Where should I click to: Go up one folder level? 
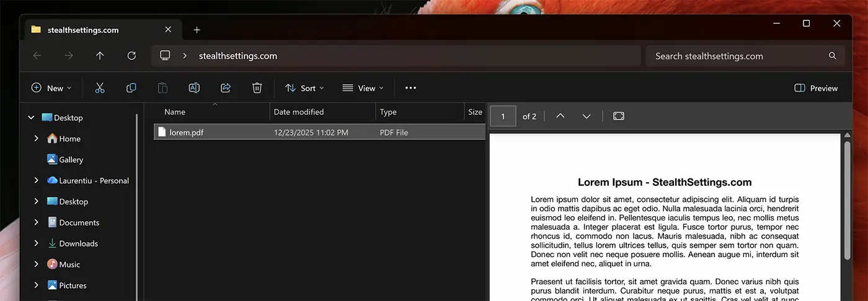[x=100, y=56]
